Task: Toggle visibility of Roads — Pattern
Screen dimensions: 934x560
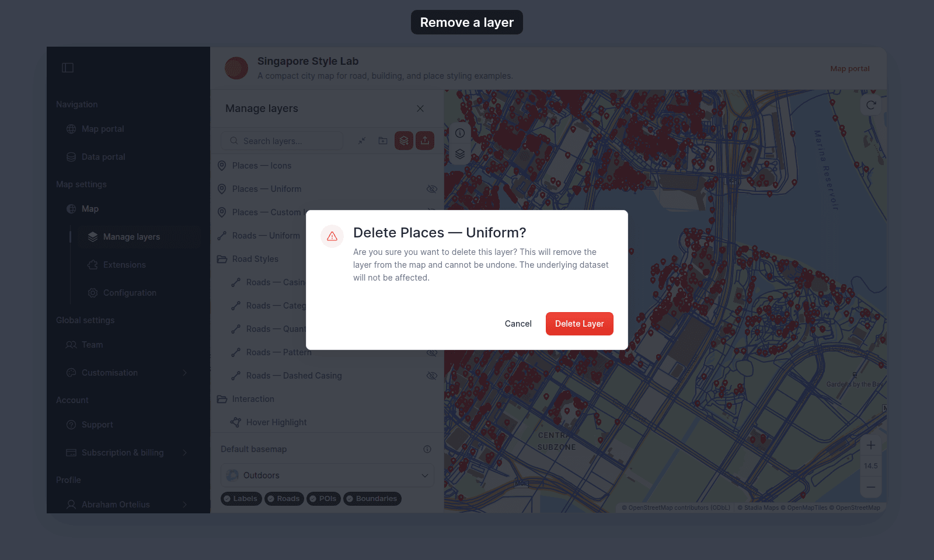Action: [x=432, y=352]
